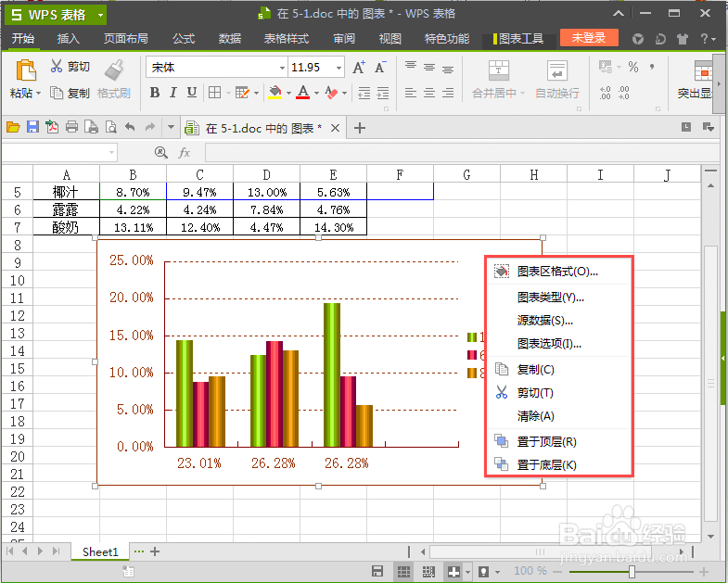Open the font size dropdown 11.95
The width and height of the screenshot is (728, 583).
pos(338,68)
